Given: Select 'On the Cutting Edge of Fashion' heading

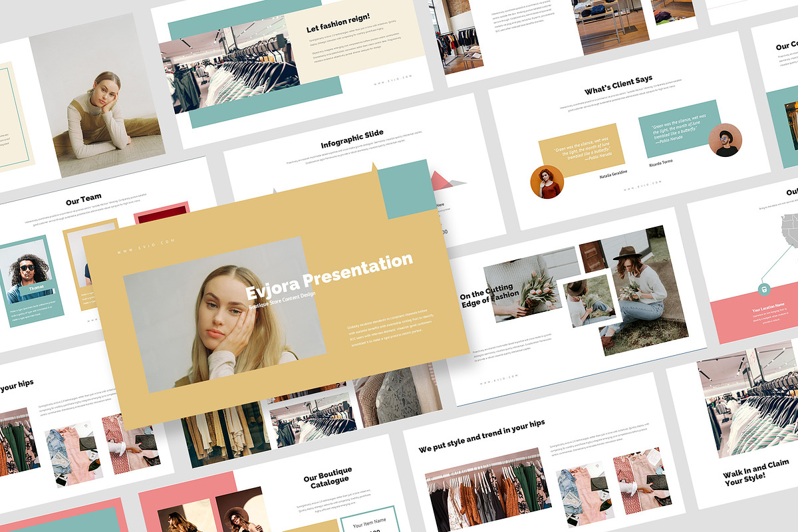Looking at the screenshot, I should pyautogui.click(x=489, y=295).
